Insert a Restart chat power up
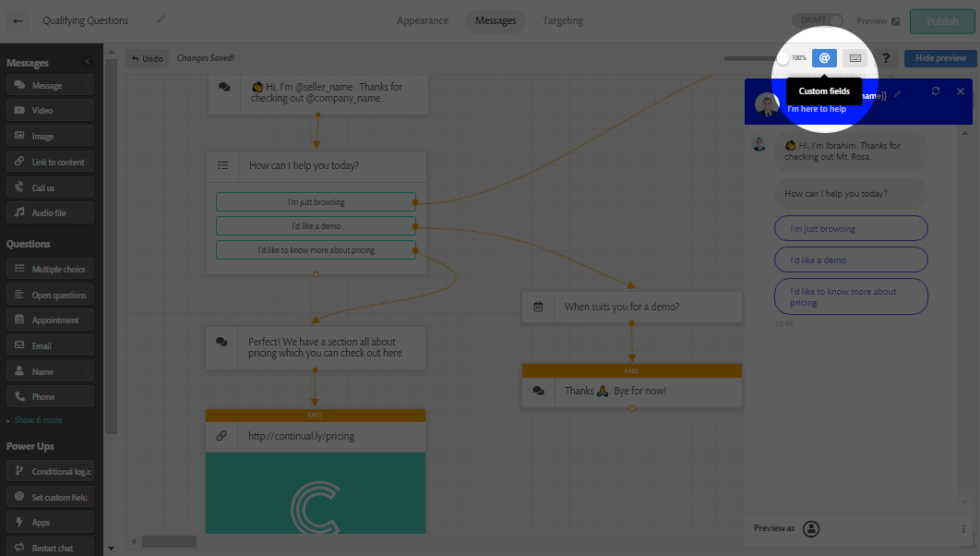The width and height of the screenshot is (980, 556). 49,547
